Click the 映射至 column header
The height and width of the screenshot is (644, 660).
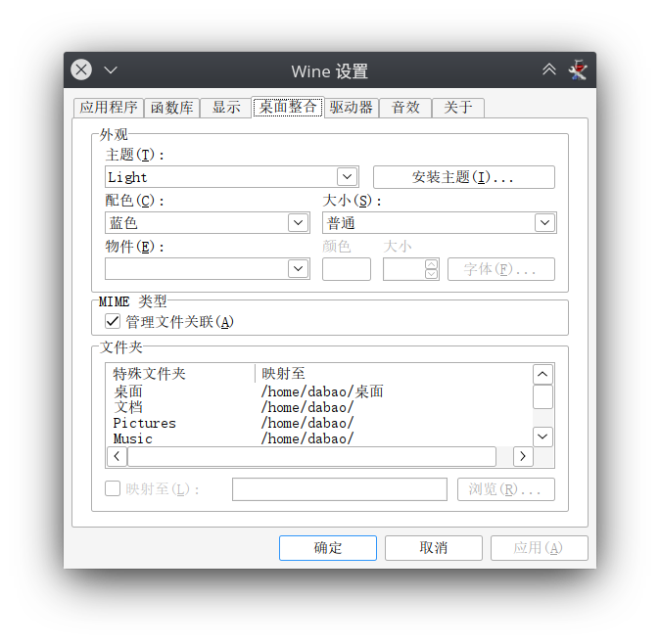tap(394, 374)
